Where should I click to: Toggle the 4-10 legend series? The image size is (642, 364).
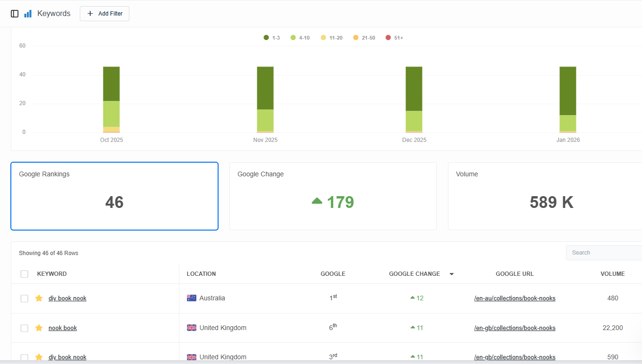(x=300, y=38)
